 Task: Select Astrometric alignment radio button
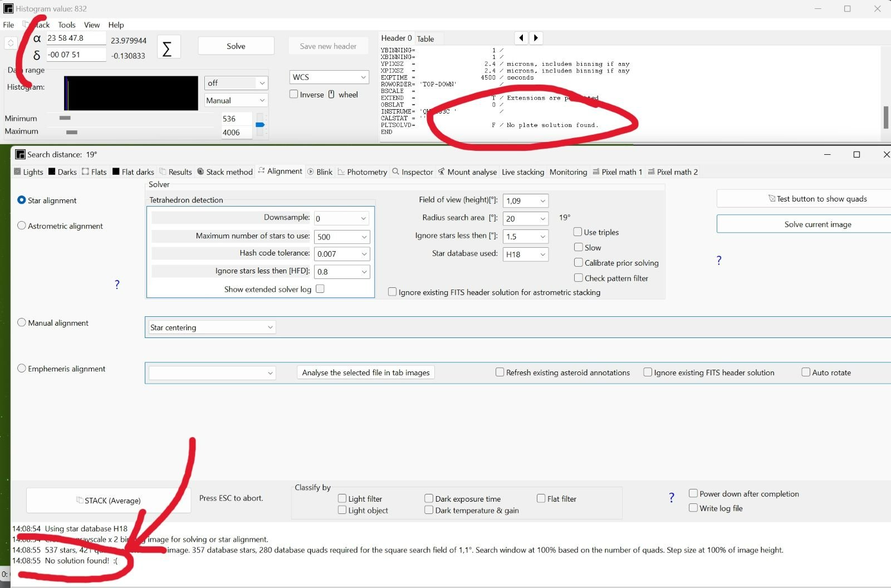tap(22, 226)
